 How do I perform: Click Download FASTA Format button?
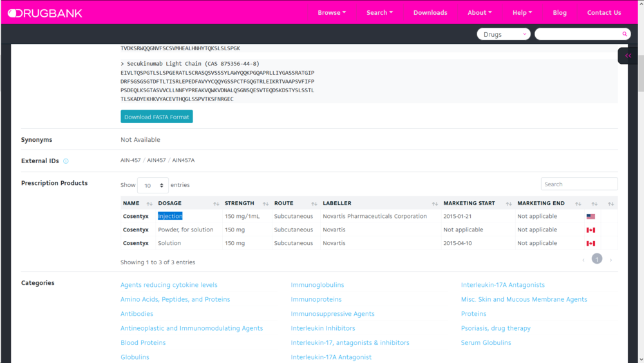[156, 117]
